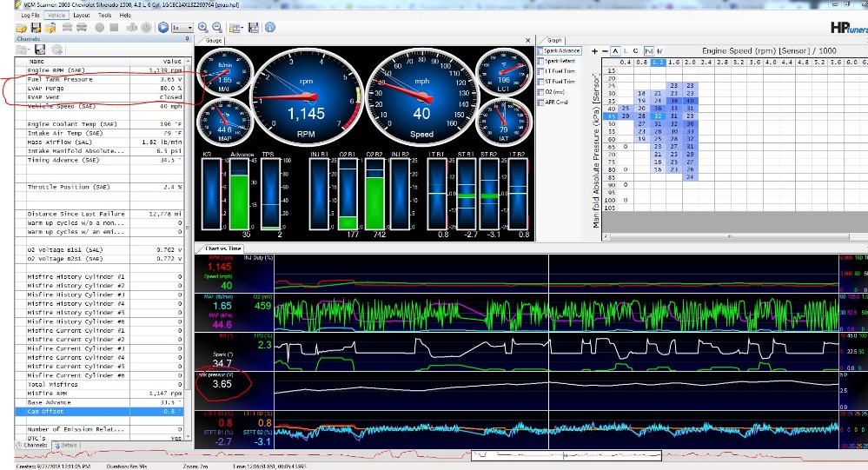Switch to the Details tab
This screenshot has height=470, width=868.
pos(66,445)
